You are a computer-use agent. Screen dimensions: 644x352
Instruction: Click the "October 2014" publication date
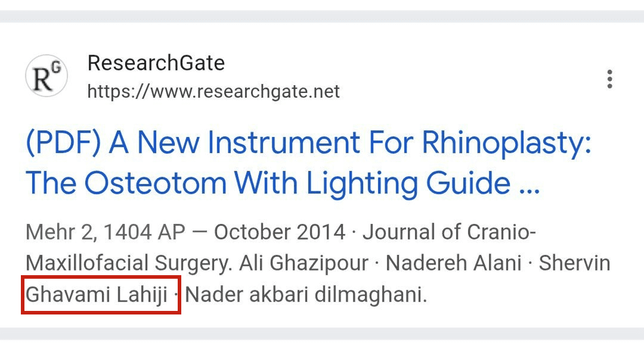[x=280, y=232]
